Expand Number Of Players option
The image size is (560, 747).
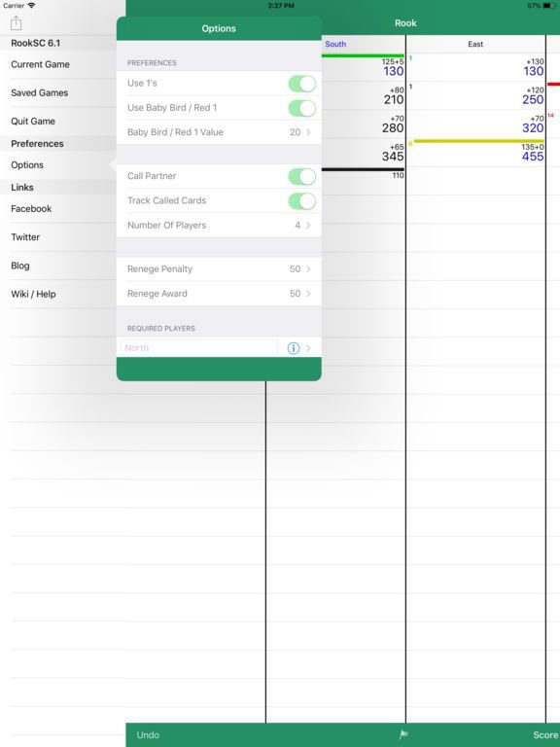(x=219, y=226)
